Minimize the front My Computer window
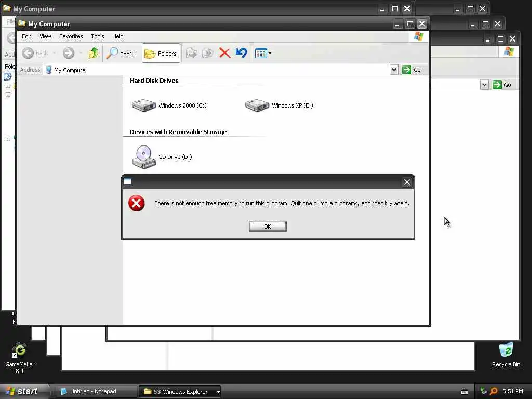This screenshot has height=399, width=532. pyautogui.click(x=397, y=24)
